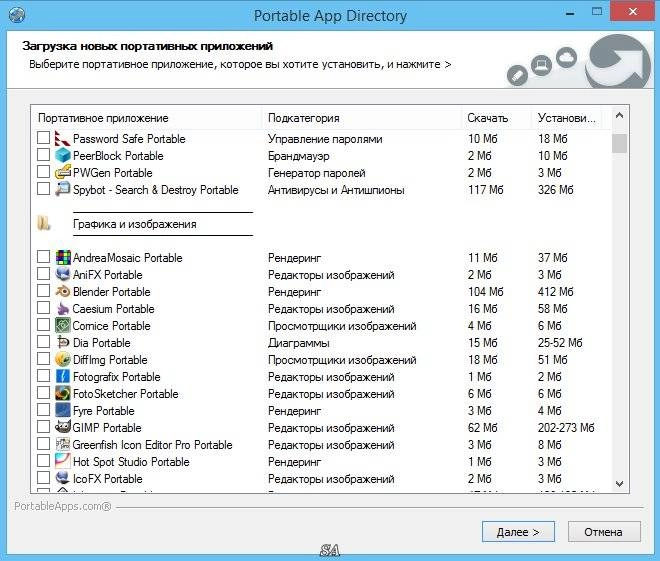Click the Диаграммы subcategory cell
Screen dimensions: 660x561
298,343
